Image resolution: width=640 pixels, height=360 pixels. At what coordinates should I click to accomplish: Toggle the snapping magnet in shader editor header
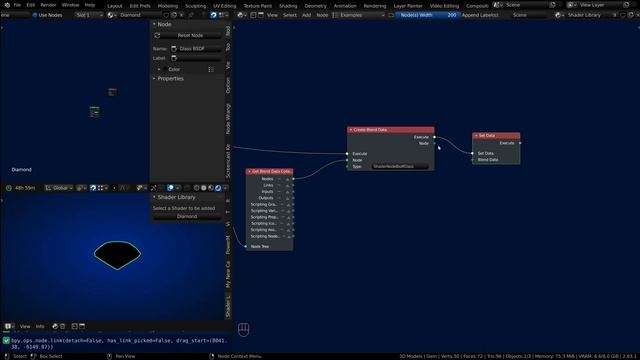click(213, 15)
